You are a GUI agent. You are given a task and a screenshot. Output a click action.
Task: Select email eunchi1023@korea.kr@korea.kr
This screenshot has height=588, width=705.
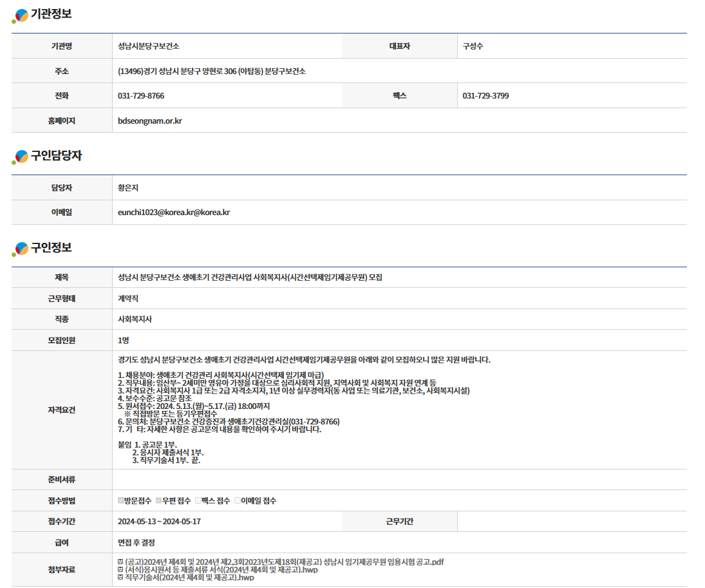(174, 213)
